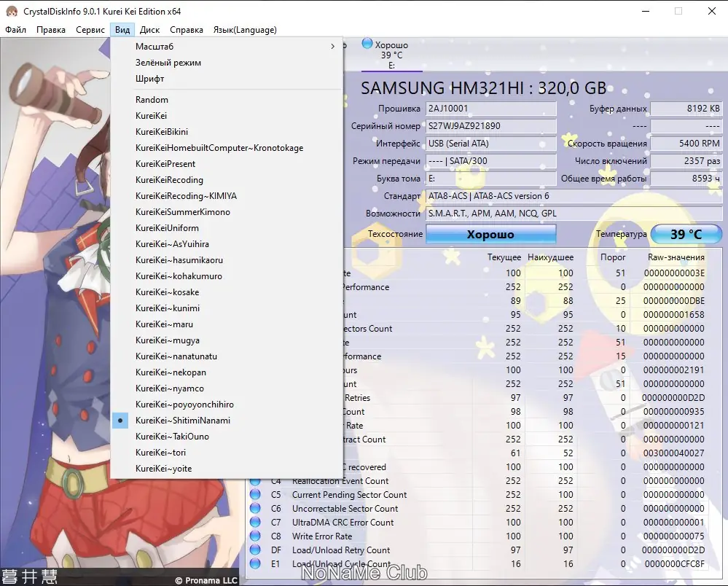Click the Буква тома field showing E:

(x=490, y=179)
